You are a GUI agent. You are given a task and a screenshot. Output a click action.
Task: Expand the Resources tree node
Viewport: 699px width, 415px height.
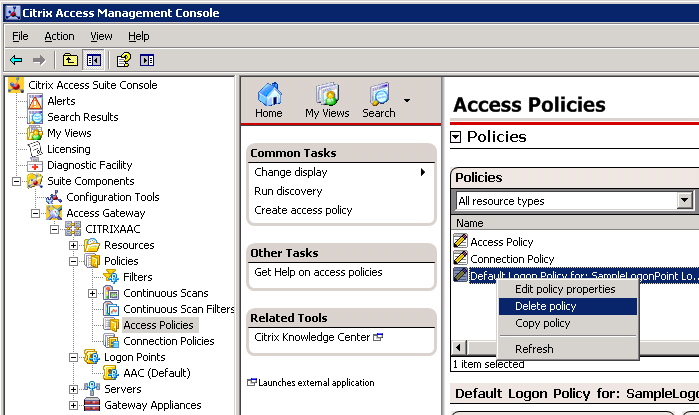(74, 246)
